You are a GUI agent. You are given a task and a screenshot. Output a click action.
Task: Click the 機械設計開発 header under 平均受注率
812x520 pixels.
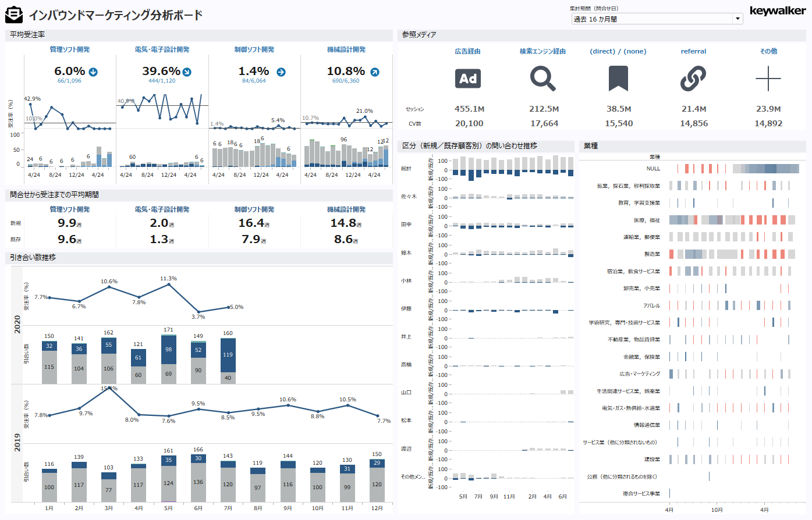point(346,49)
